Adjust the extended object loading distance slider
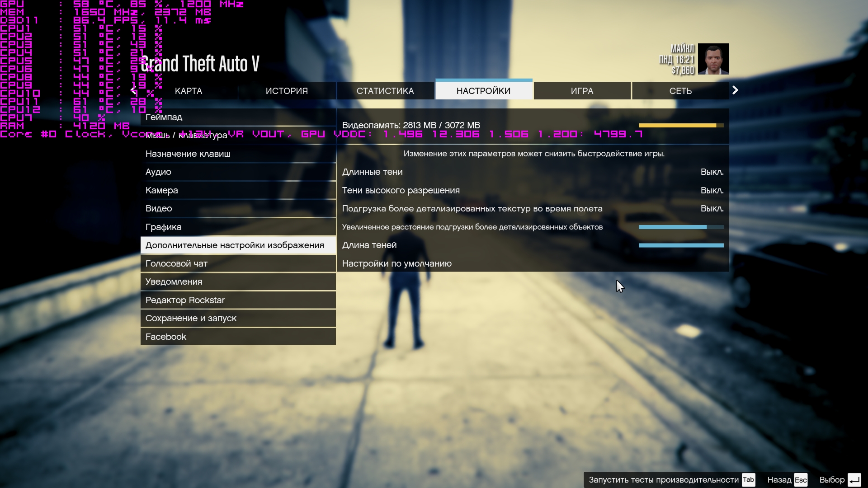 [681, 227]
